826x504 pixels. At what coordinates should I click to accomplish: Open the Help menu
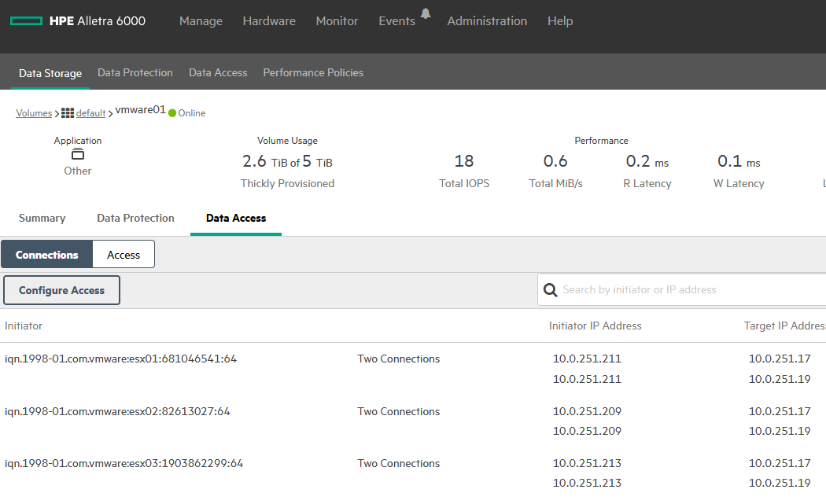[x=560, y=21]
